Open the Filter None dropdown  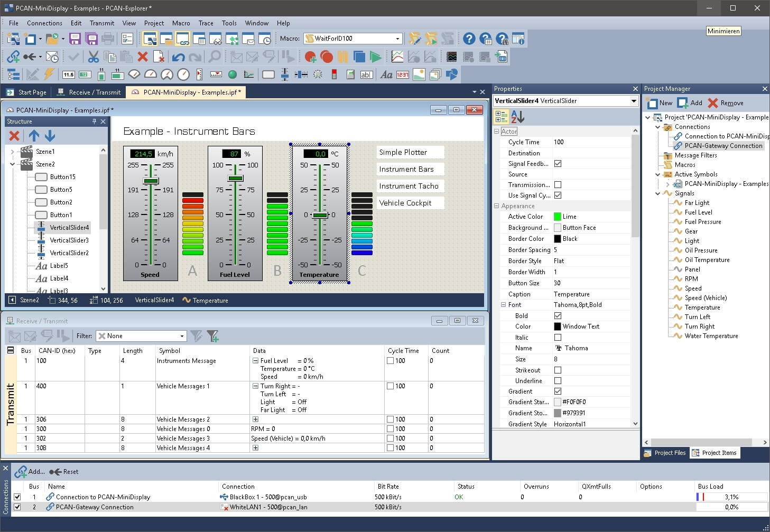point(181,336)
